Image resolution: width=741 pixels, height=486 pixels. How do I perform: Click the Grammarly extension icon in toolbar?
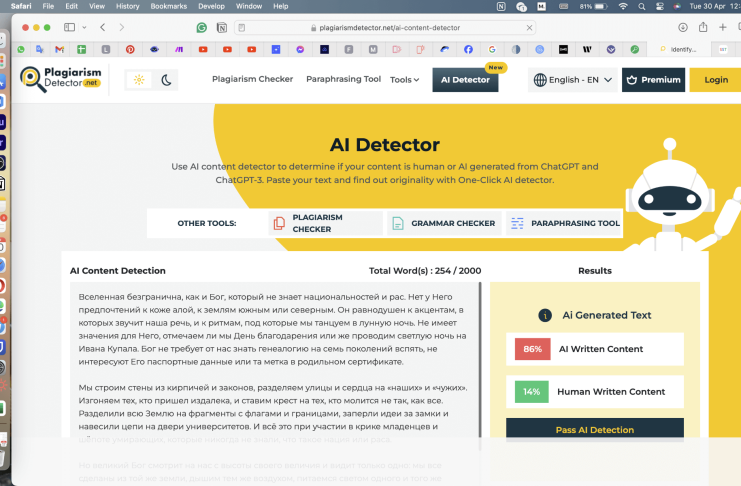coord(202,28)
